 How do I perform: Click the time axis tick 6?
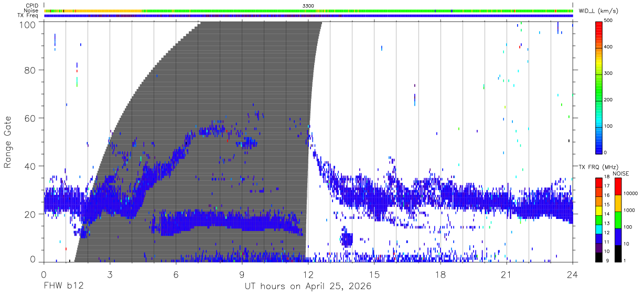tap(176, 274)
